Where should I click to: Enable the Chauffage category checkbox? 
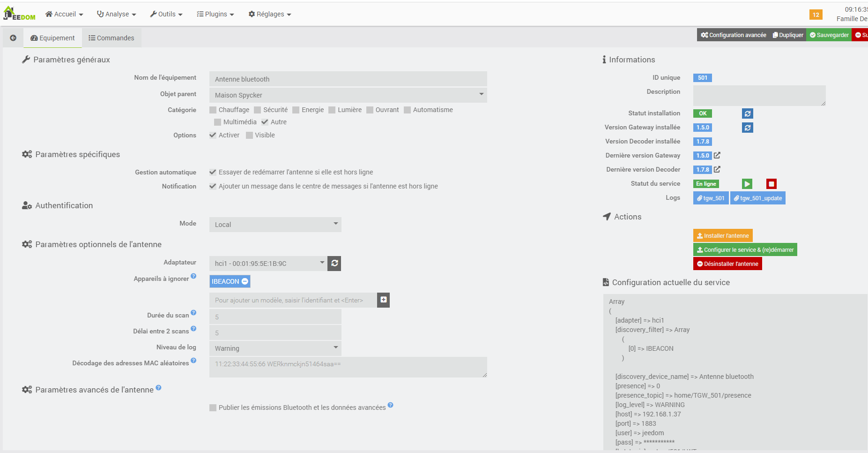point(213,110)
